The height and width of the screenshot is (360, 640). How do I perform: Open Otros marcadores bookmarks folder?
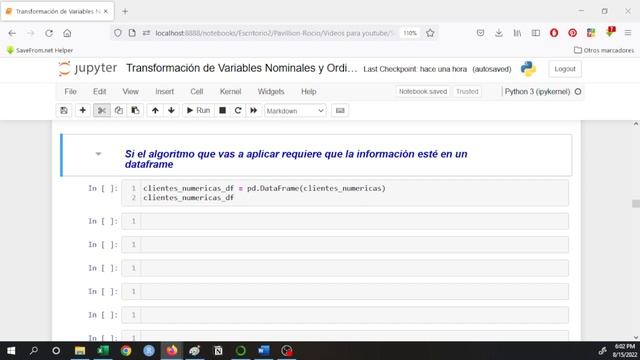604,50
